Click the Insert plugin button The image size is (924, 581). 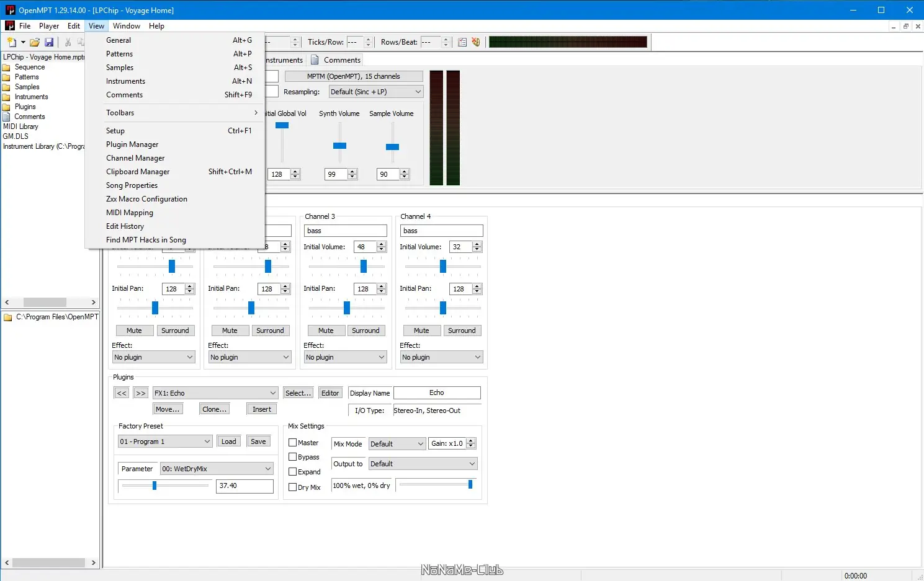tap(262, 409)
